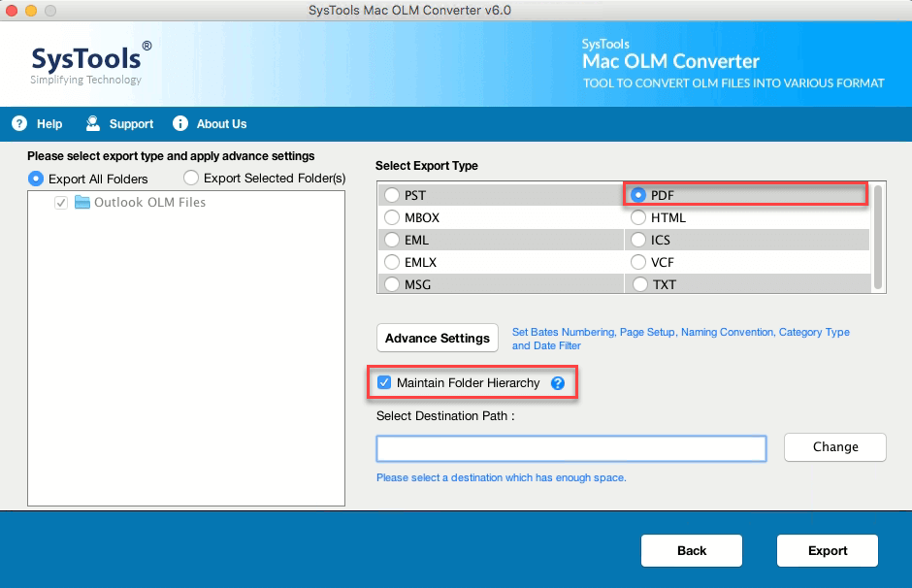This screenshot has height=588, width=912.
Task: Click the Export button
Action: (827, 550)
